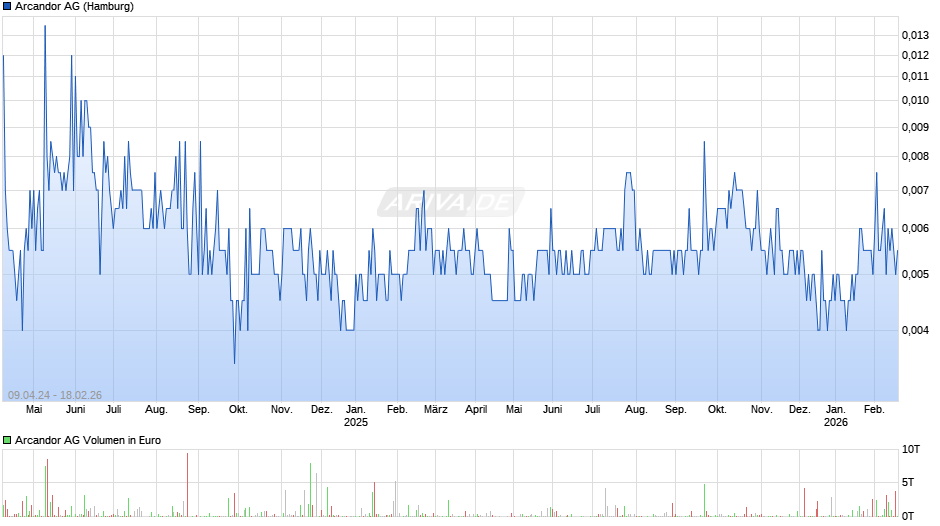Click the 0,006 price axis label
This screenshot has width=940, height=526.
(915, 229)
